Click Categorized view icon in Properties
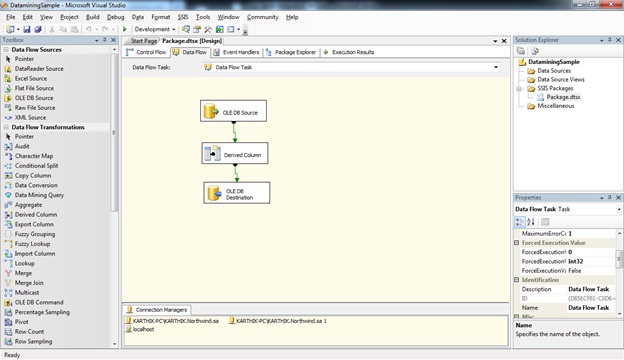This screenshot has height=360, width=624. tap(520, 222)
